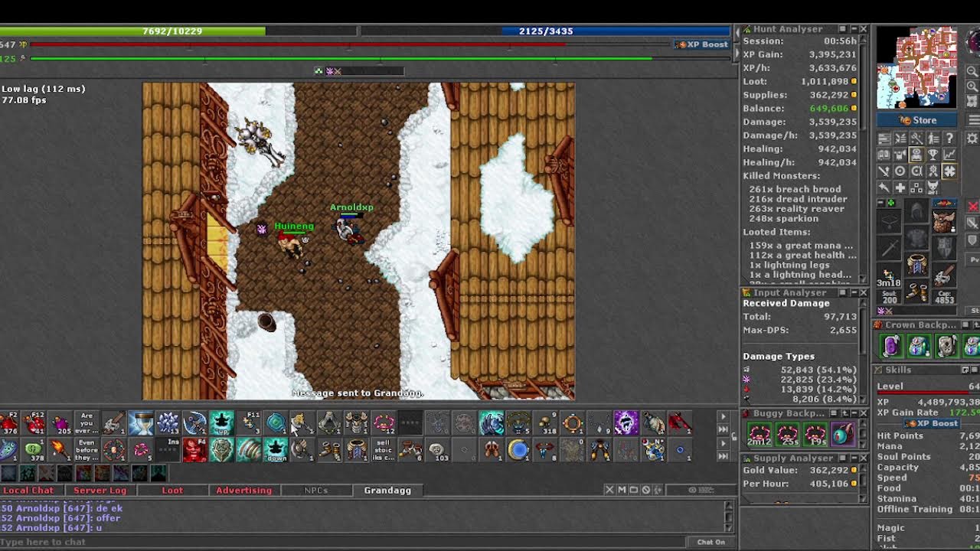
Task: Activate the 'up' levitate spell hotkey
Action: 222,423
